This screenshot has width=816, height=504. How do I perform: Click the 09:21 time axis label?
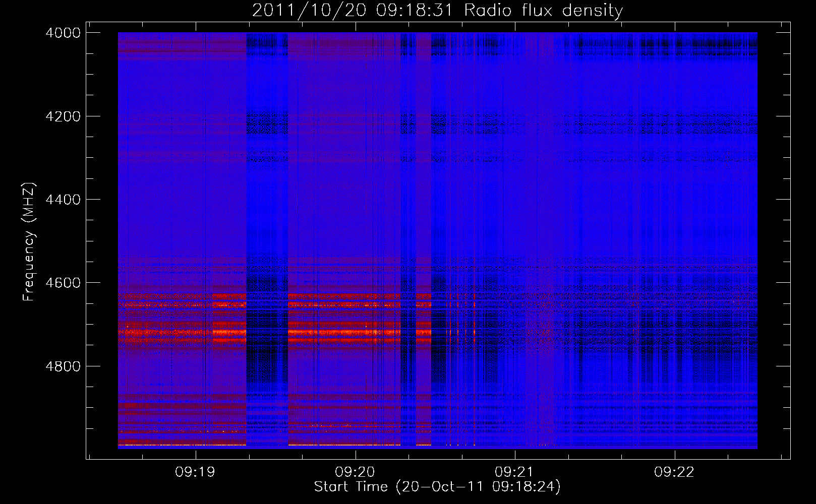point(515,472)
